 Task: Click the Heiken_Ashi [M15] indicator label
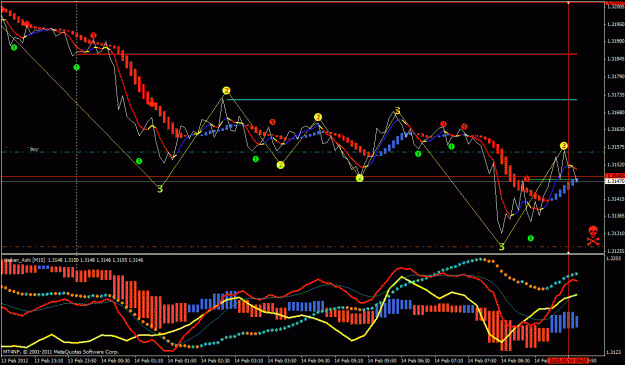pyautogui.click(x=24, y=260)
